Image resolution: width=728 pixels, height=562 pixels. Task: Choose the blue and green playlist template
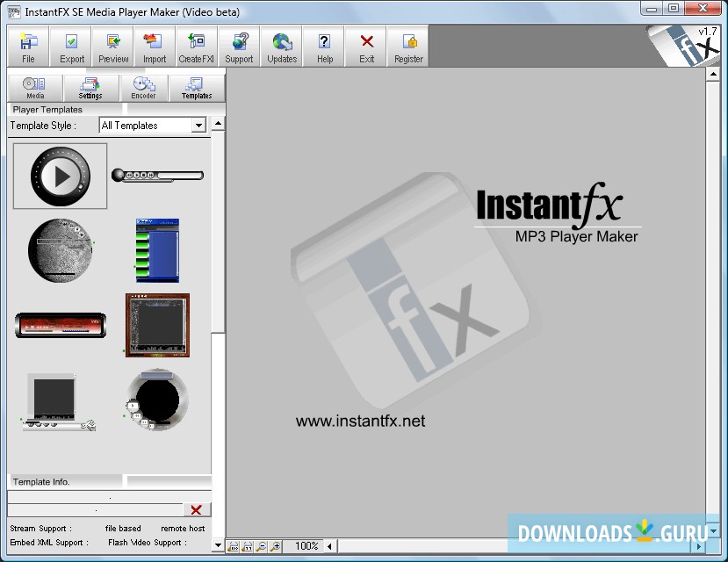click(157, 250)
